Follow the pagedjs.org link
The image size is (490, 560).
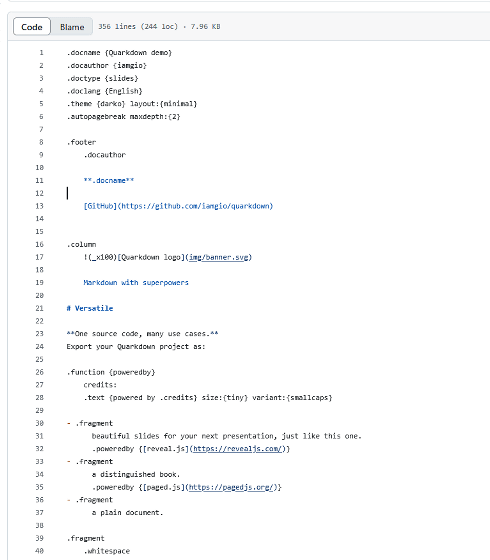[232, 487]
